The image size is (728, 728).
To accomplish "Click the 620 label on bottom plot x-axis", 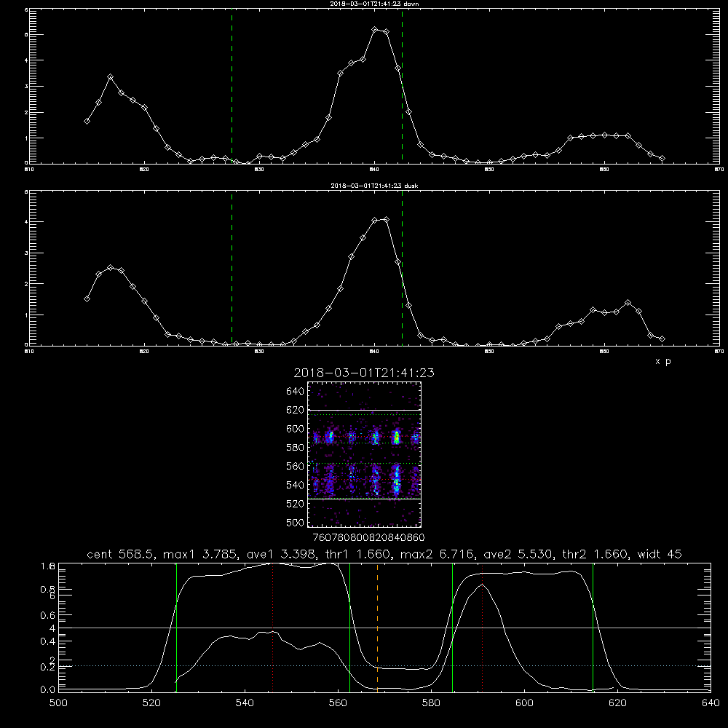I will pos(617,703).
